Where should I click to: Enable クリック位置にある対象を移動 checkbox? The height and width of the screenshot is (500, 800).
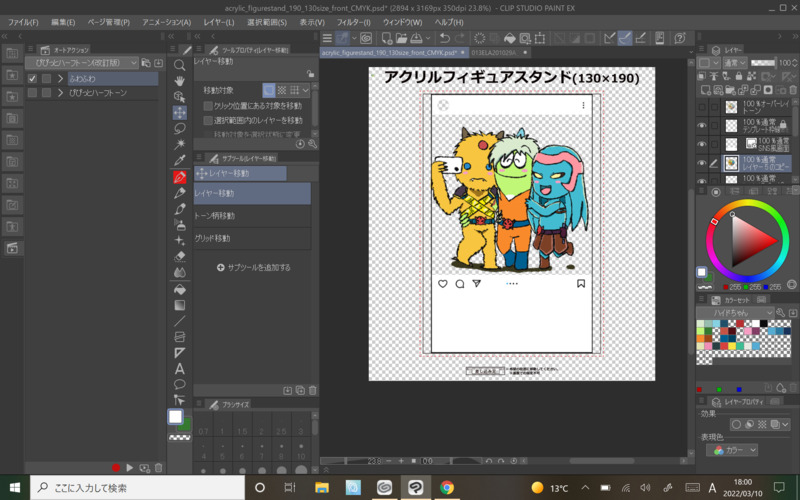click(208, 105)
